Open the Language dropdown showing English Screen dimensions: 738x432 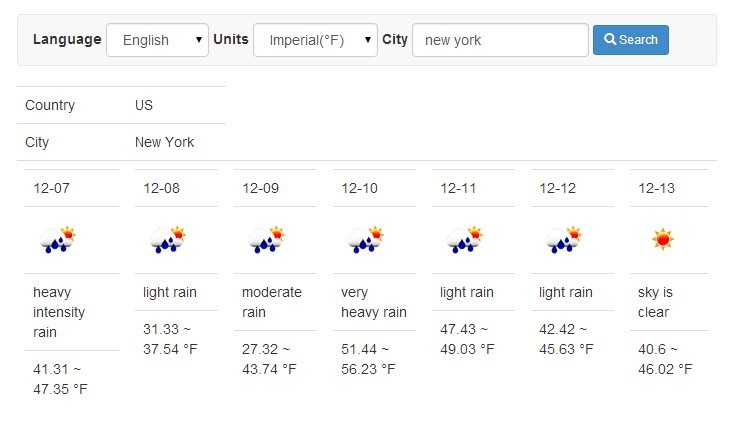[x=157, y=40]
